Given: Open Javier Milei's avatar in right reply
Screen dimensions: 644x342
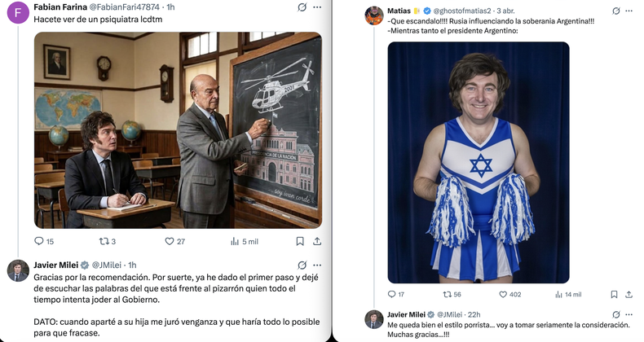Looking at the screenshot, I should [x=373, y=319].
